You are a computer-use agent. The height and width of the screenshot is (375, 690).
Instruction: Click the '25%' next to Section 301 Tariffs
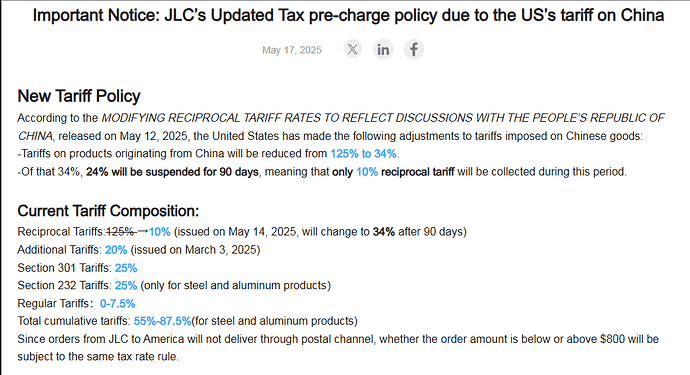(126, 268)
